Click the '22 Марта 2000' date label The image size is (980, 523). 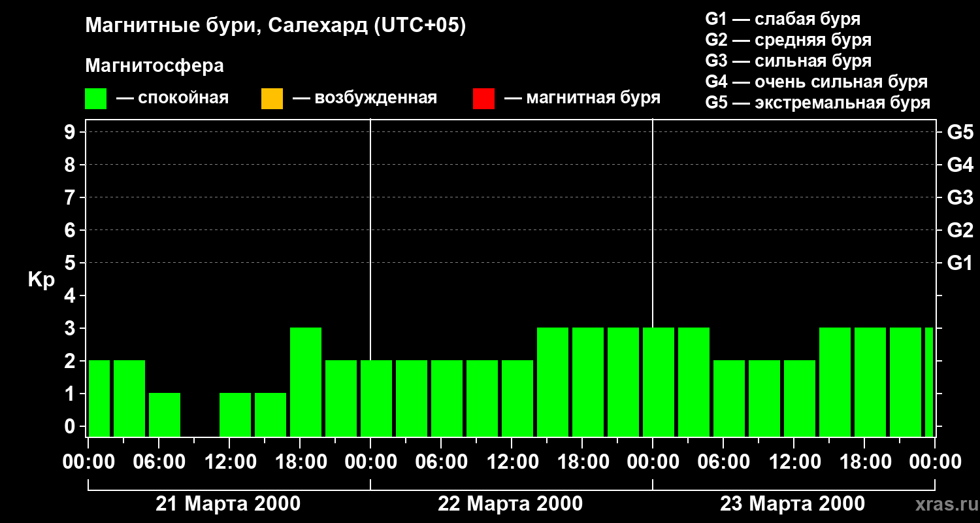click(x=510, y=504)
